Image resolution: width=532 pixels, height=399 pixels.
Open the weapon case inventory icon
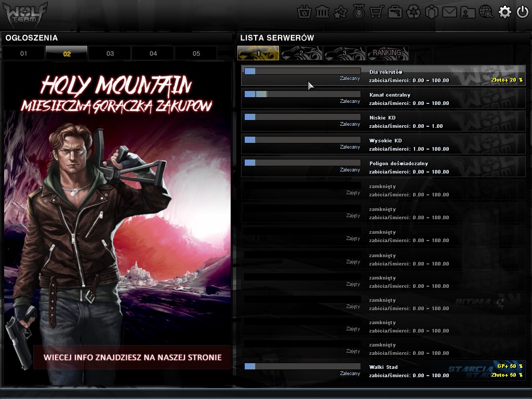(395, 12)
